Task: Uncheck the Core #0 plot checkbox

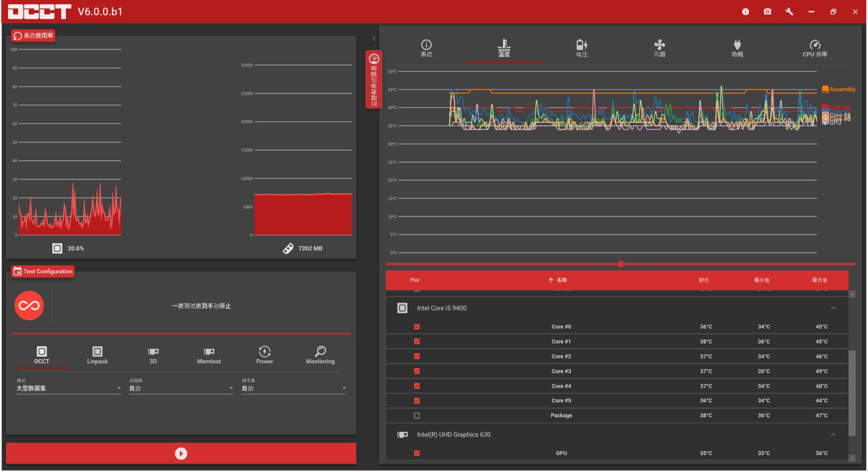Action: 417,327
